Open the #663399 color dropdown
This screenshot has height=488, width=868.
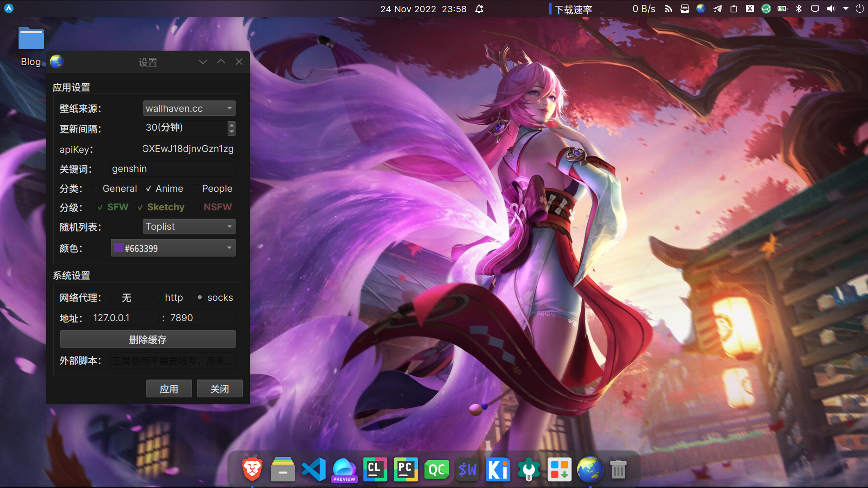pyautogui.click(x=173, y=248)
